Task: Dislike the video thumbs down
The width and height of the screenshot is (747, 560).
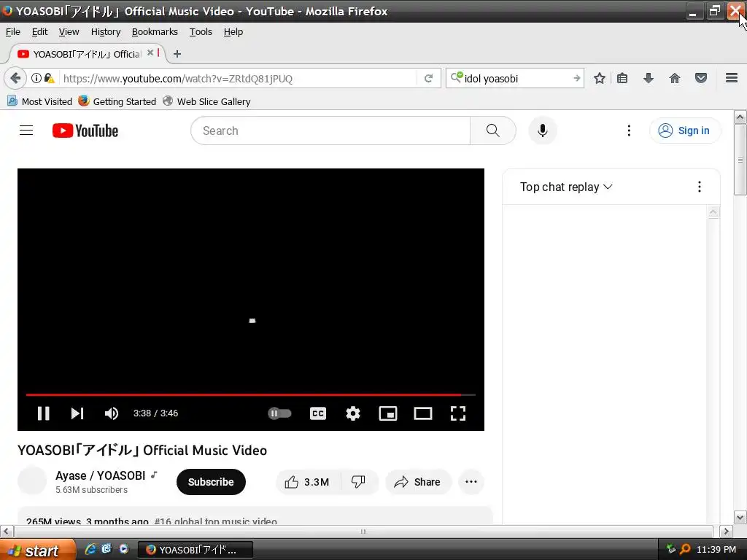Action: click(358, 482)
